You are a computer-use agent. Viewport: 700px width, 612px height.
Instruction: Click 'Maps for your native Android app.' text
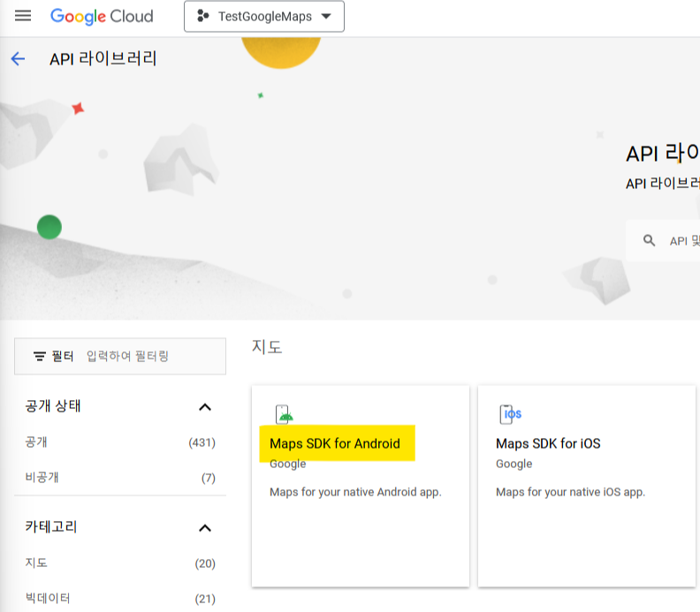pos(355,492)
